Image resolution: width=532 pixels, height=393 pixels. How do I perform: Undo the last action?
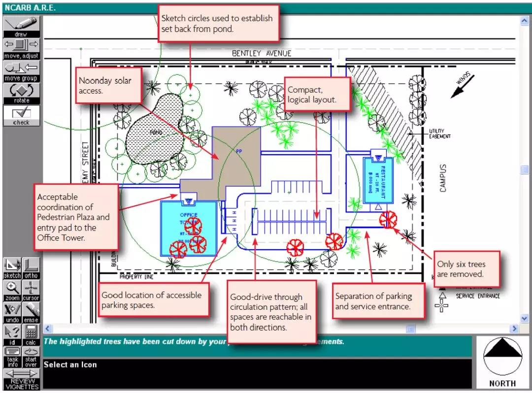pyautogui.click(x=12, y=312)
